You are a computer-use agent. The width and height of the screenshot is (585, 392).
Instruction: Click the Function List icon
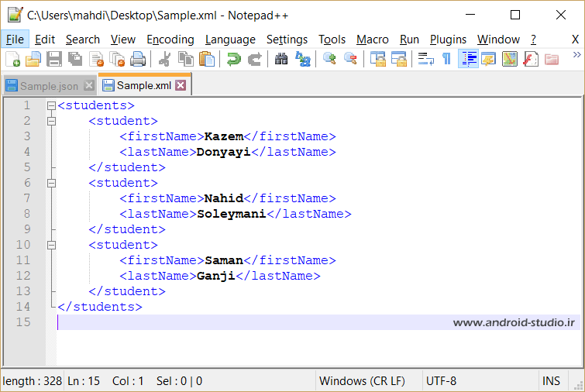[531, 60]
